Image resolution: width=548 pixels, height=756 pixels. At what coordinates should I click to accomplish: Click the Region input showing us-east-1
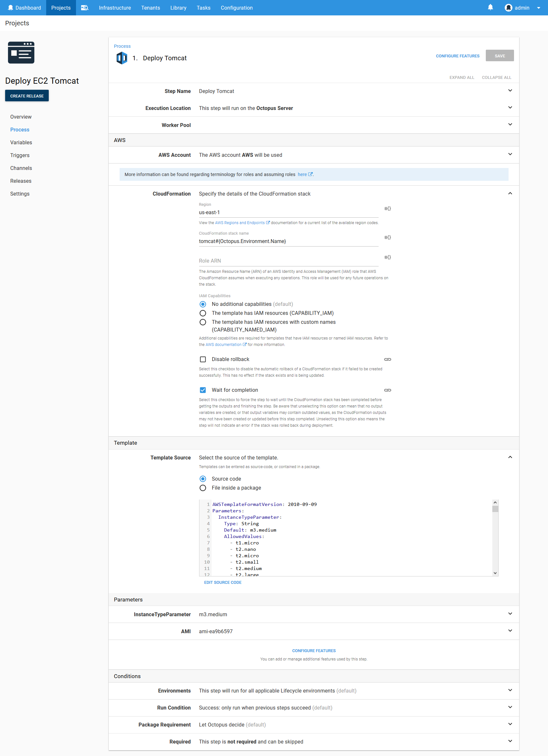(288, 212)
